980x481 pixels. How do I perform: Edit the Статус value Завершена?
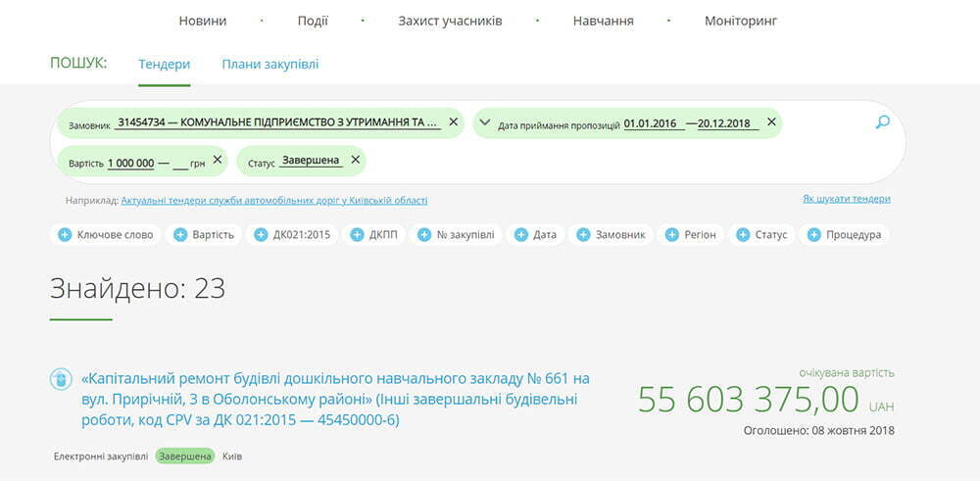312,160
